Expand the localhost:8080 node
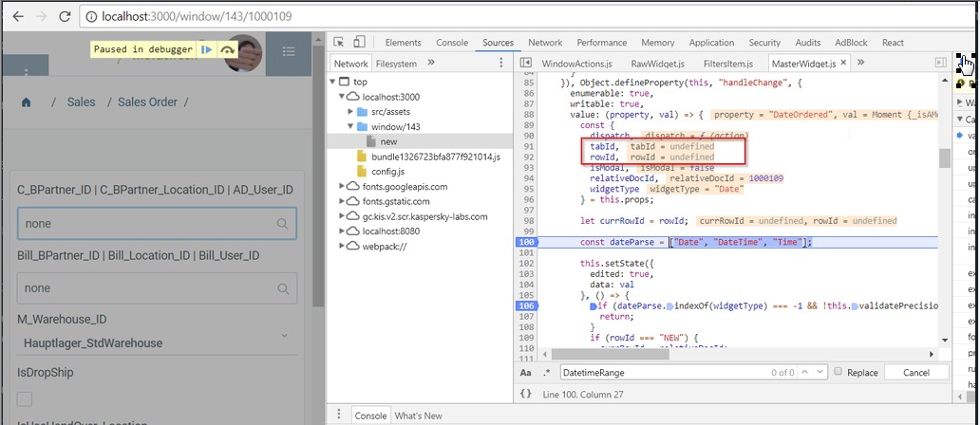Image resolution: width=980 pixels, height=425 pixels. point(342,231)
